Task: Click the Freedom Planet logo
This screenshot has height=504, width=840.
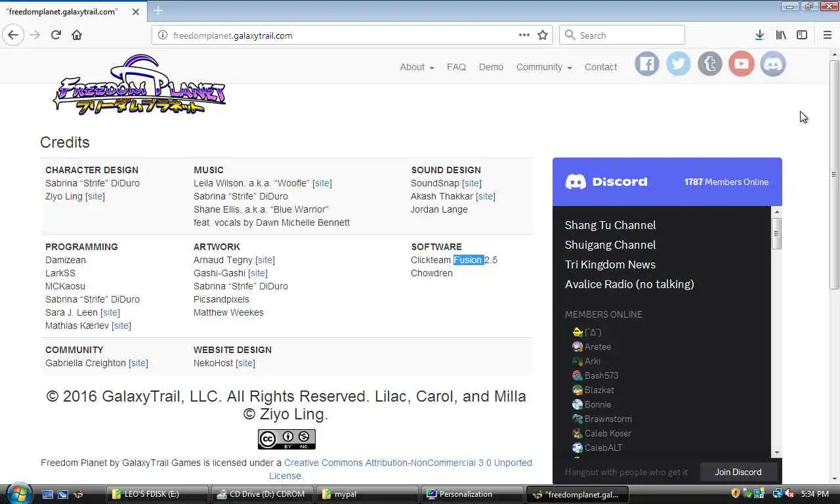Action: (139, 85)
